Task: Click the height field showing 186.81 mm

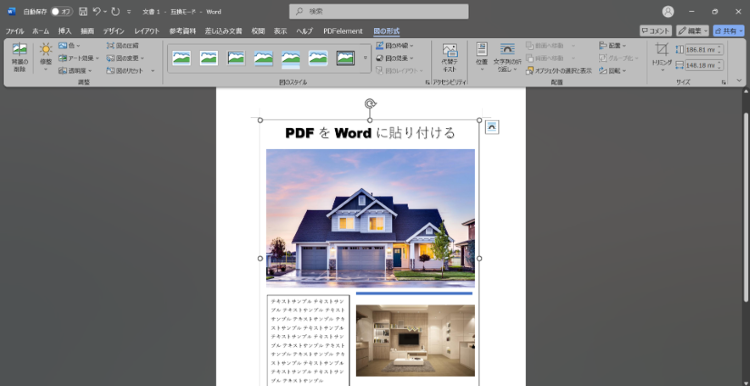Action: tap(701, 49)
